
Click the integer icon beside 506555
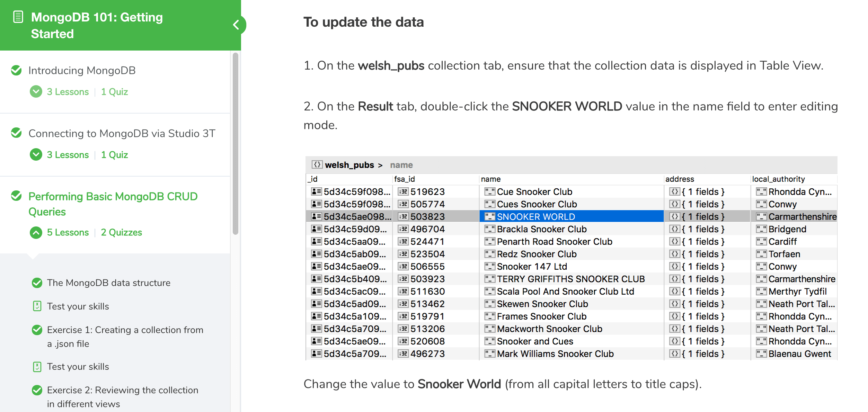click(403, 266)
